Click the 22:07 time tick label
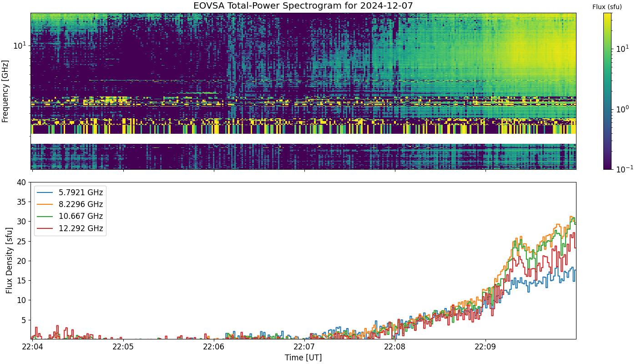Image resolution: width=637 pixels, height=364 pixels. click(x=304, y=347)
